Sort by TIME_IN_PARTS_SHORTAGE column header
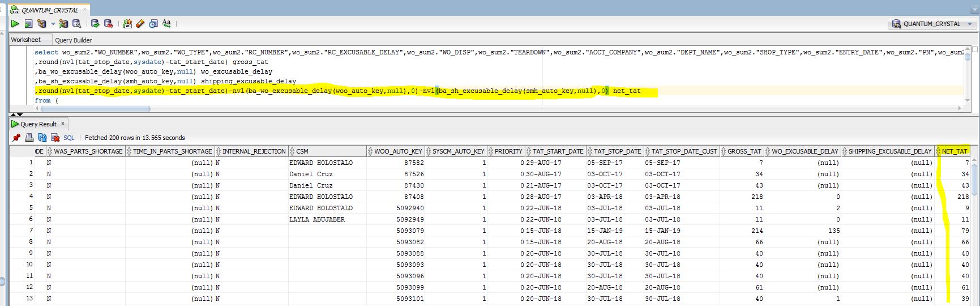 (170, 151)
